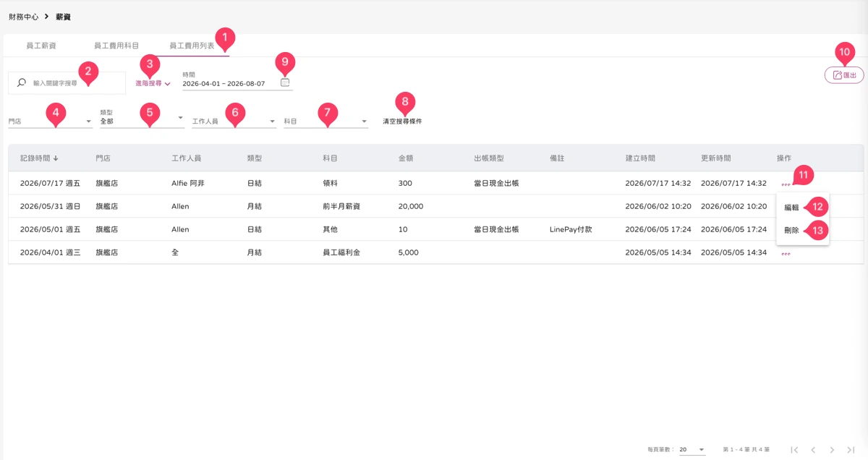Choose 編輯 from the row action menu

click(x=792, y=208)
